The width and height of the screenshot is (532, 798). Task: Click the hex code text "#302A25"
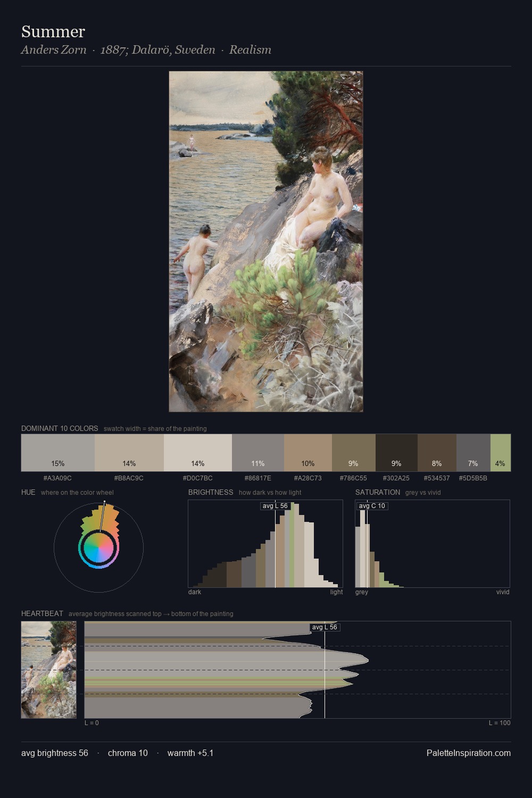click(396, 478)
